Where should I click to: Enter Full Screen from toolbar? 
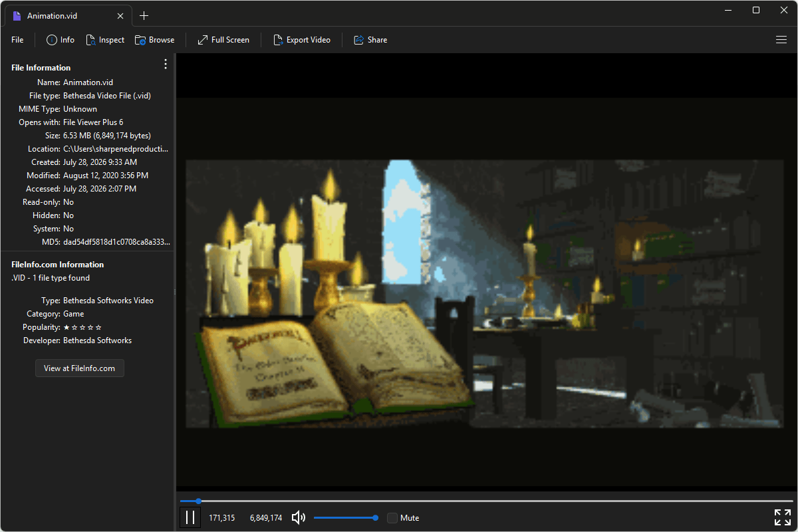(x=223, y=40)
